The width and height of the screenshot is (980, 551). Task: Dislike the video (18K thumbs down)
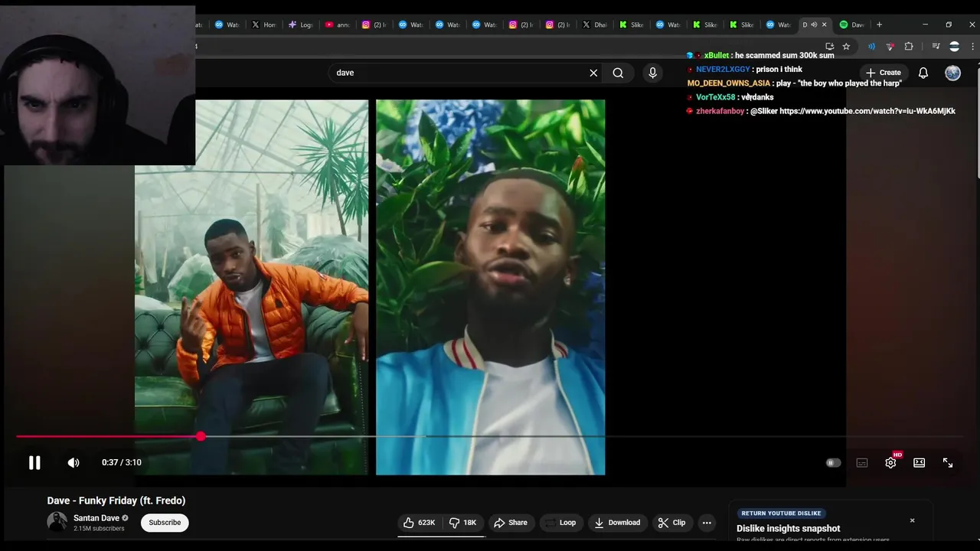(x=463, y=523)
